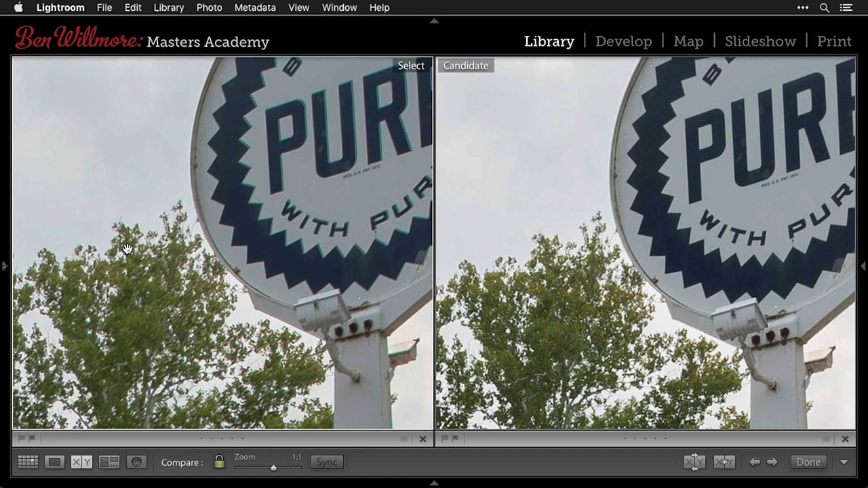Open the Library menu in menu bar
This screenshot has width=868, height=488.
pyautogui.click(x=169, y=7)
